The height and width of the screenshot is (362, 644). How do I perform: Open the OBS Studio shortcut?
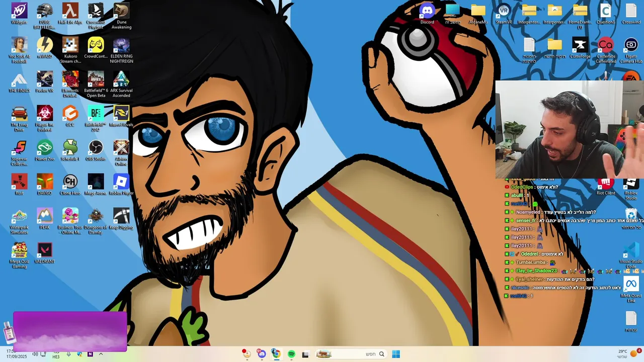[96, 150]
